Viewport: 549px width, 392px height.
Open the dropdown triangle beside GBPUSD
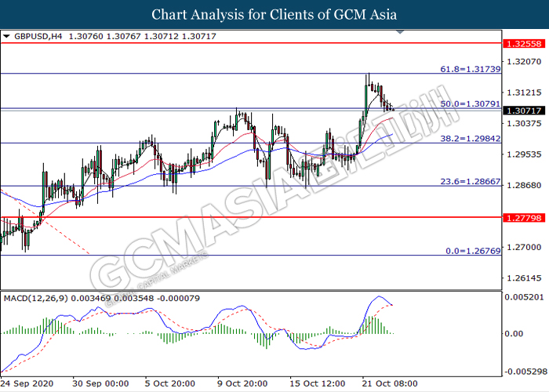(7, 36)
